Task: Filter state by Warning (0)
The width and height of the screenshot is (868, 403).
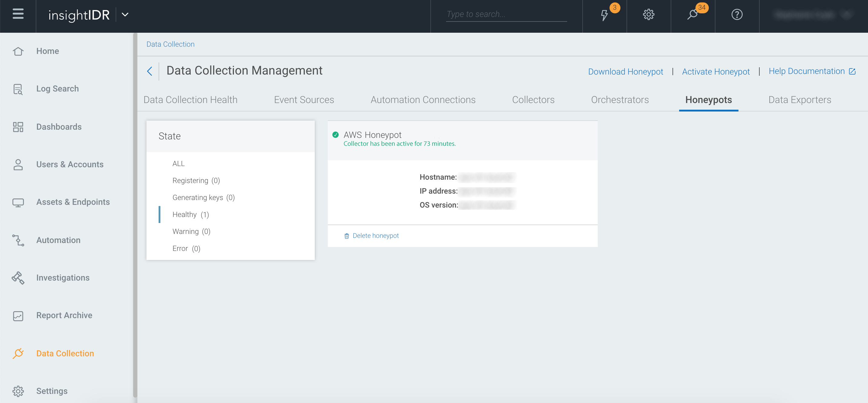Action: point(191,231)
